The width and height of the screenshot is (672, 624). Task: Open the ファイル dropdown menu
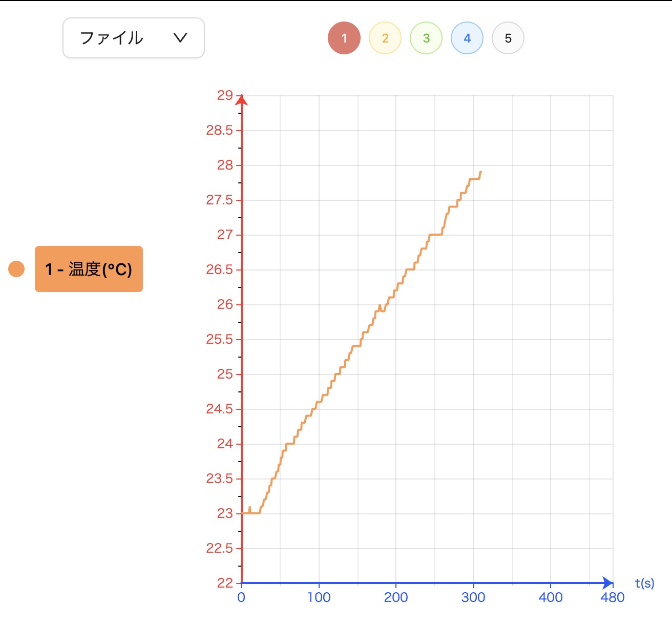(134, 38)
